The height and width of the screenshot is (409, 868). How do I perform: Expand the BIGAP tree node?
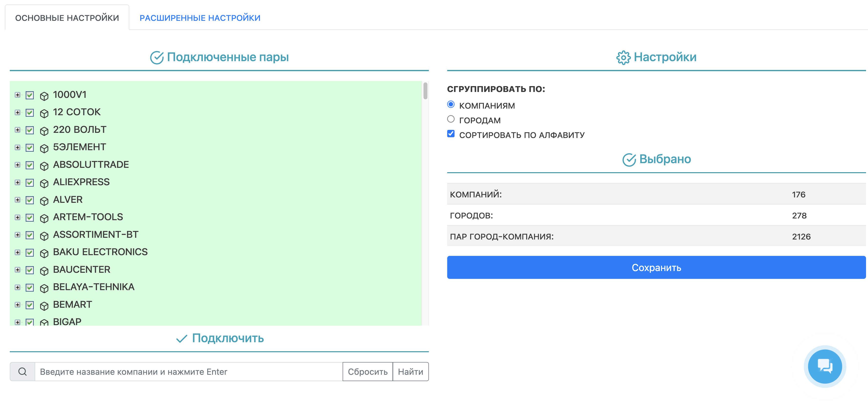coord(18,322)
